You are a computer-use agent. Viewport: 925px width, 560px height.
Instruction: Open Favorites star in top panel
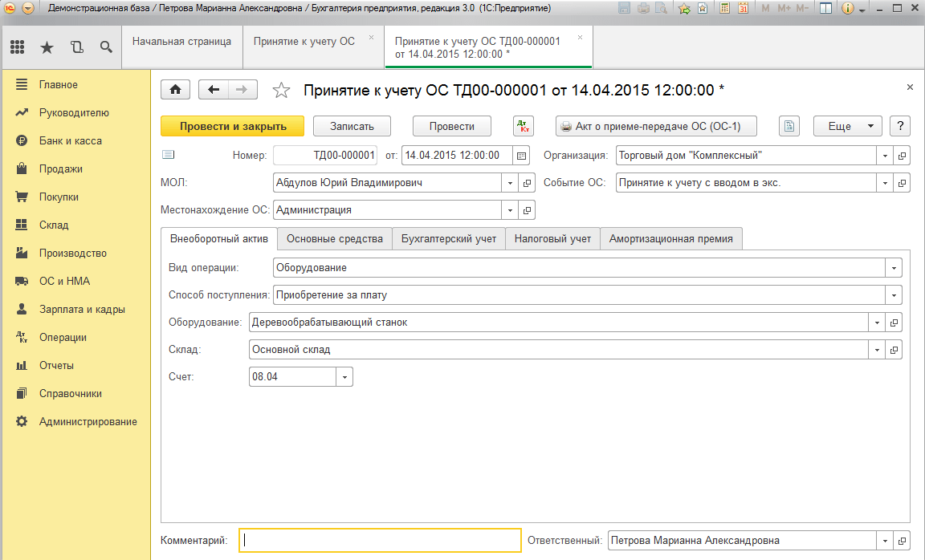point(47,47)
